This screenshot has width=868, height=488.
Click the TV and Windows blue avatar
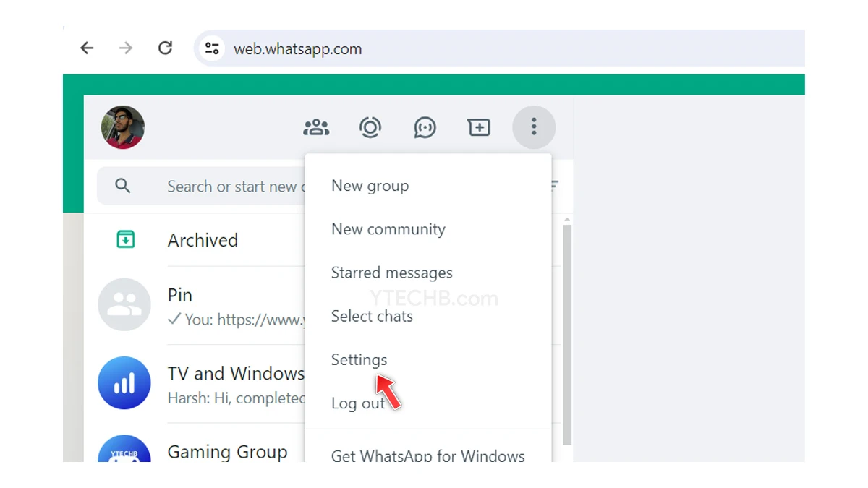click(x=124, y=383)
